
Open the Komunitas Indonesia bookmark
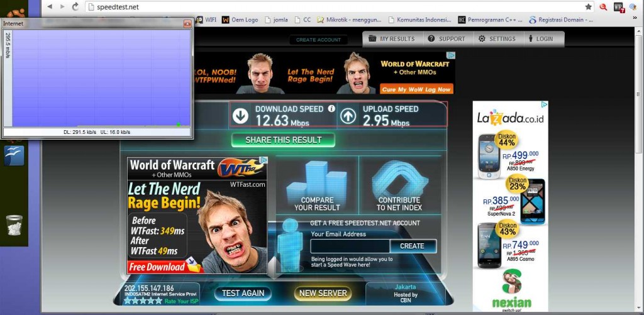coord(419,19)
